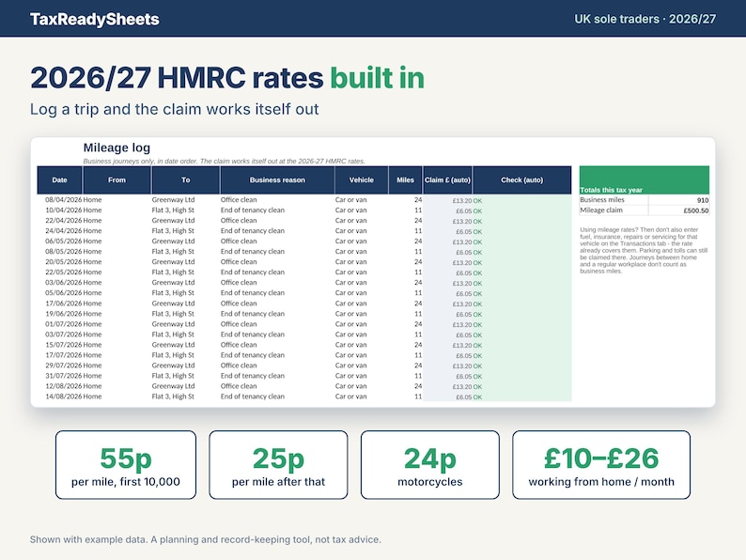Click the 'Mileage claim' label in totals
This screenshot has width=746, height=560.
coord(601,210)
